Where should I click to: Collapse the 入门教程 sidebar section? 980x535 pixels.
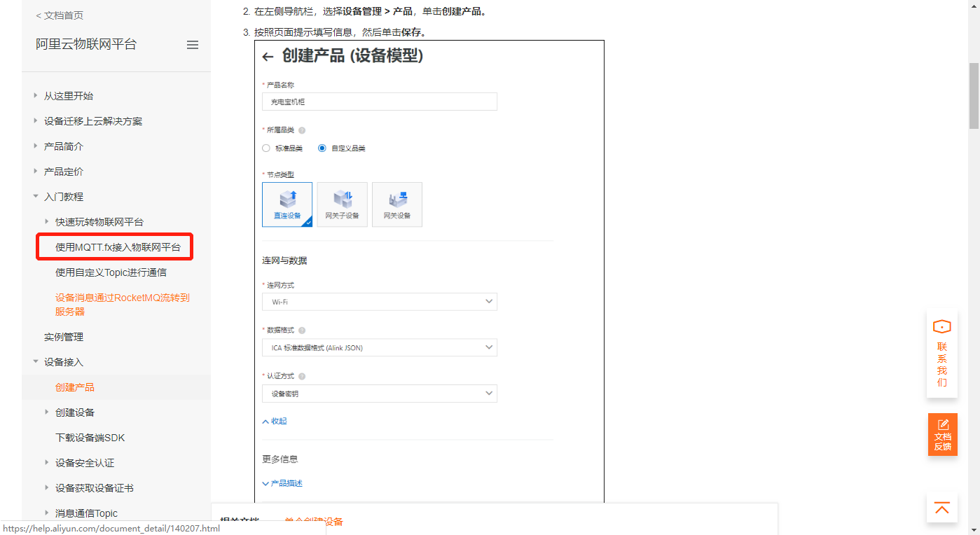(x=36, y=197)
